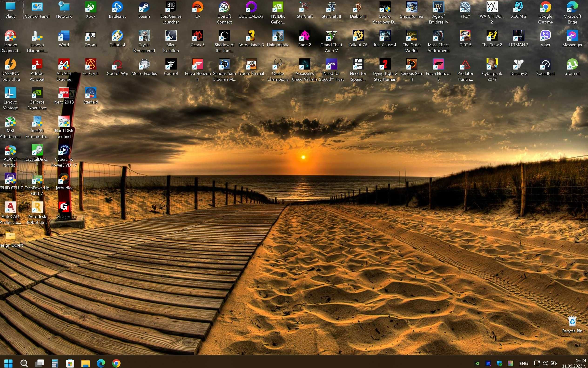The height and width of the screenshot is (368, 588).
Task: Open the Xbox app shortcut
Action: pos(90,10)
